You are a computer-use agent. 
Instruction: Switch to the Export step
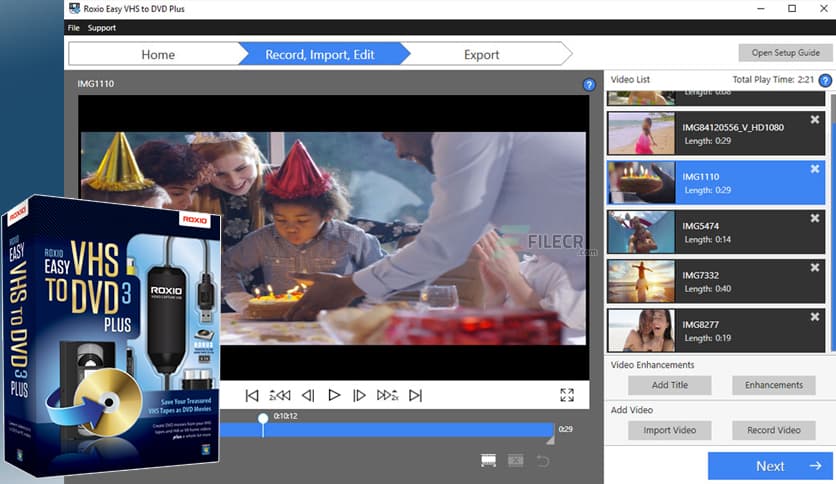click(481, 54)
